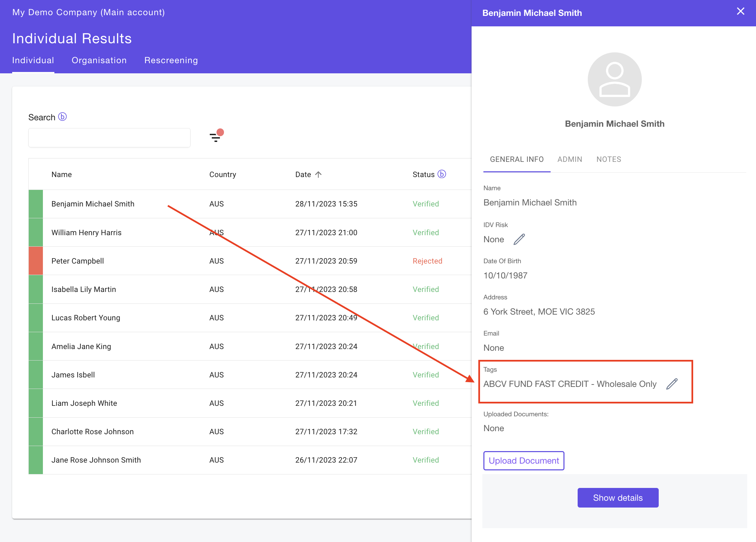Open the ADMIN tab in side panel
756x542 pixels.
click(570, 159)
